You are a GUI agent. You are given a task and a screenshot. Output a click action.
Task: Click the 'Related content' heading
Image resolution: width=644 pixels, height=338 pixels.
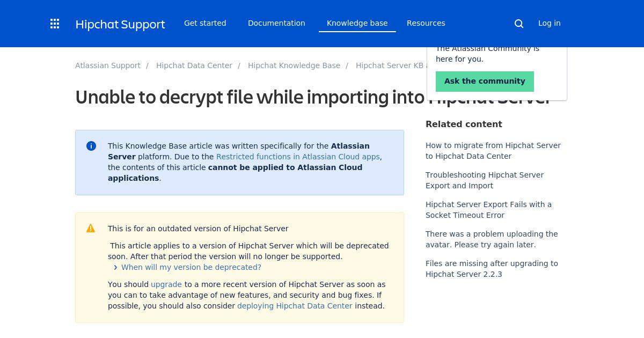464,124
